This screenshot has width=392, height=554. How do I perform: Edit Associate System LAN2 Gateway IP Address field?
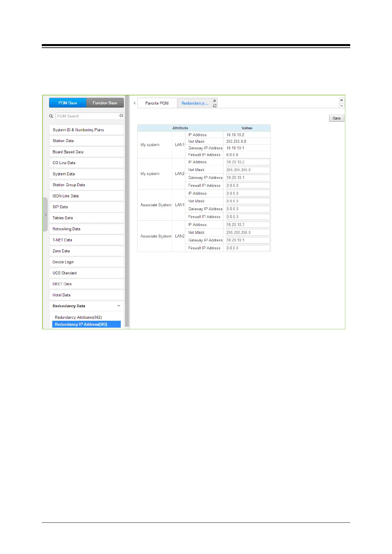tap(248, 240)
